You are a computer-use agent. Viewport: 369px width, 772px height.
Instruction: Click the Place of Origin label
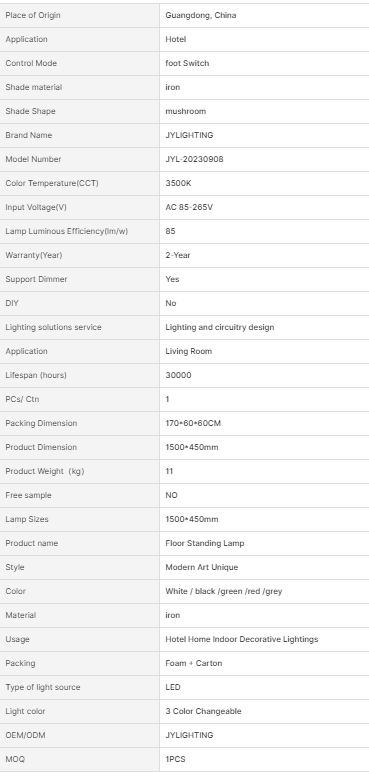[33, 15]
